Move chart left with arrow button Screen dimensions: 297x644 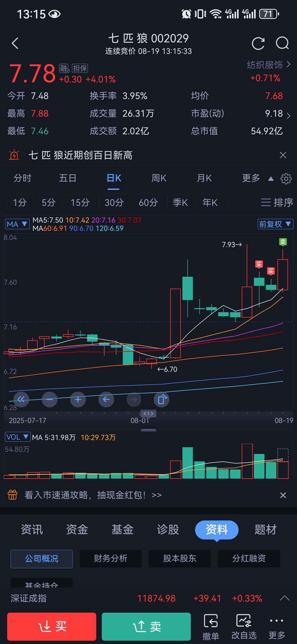(106, 399)
